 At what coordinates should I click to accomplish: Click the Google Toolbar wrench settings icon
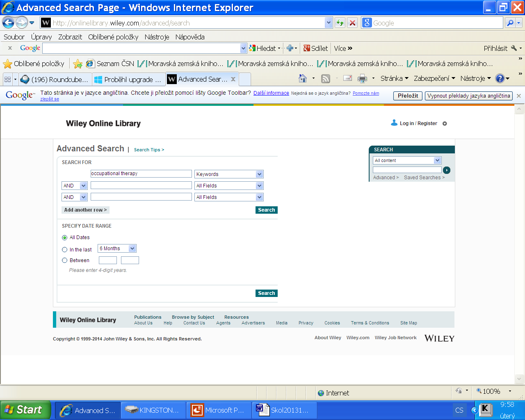pos(514,48)
